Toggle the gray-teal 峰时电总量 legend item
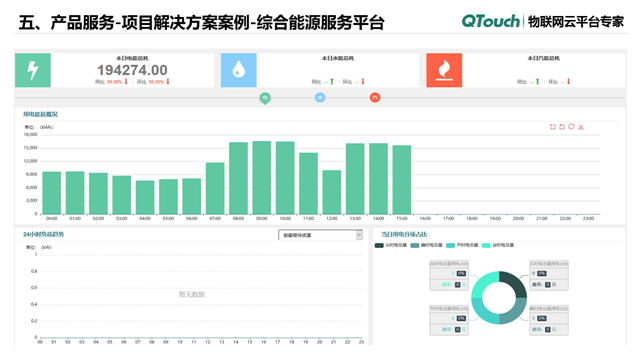This screenshot has height=360, width=640. (x=427, y=245)
